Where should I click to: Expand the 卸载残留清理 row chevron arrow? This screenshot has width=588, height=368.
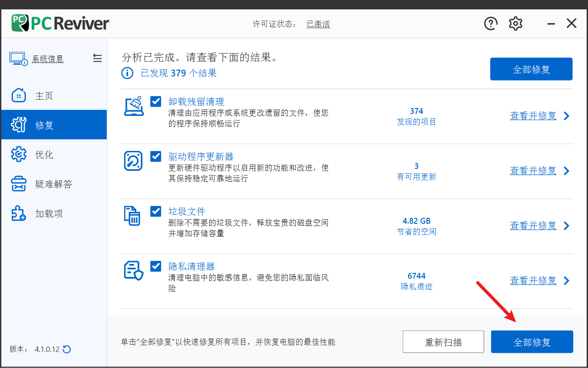tap(567, 116)
